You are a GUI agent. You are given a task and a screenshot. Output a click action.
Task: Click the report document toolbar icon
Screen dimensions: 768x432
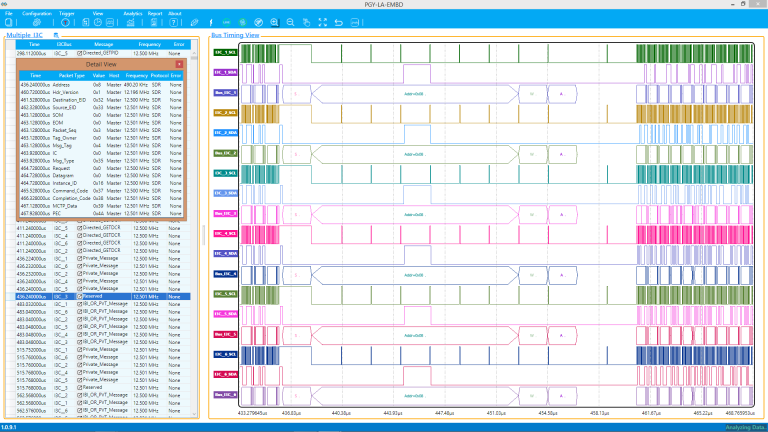[x=154, y=23]
